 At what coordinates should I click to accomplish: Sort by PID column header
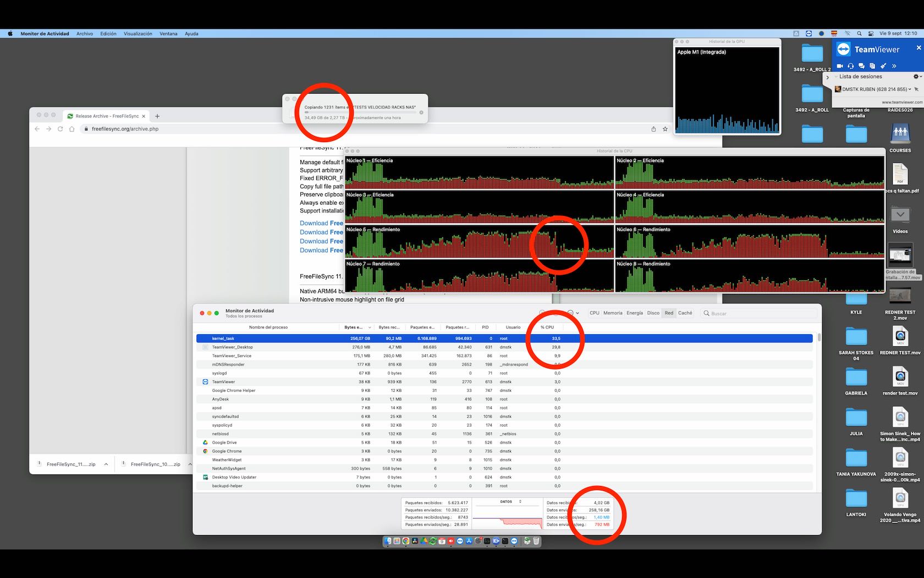click(485, 327)
